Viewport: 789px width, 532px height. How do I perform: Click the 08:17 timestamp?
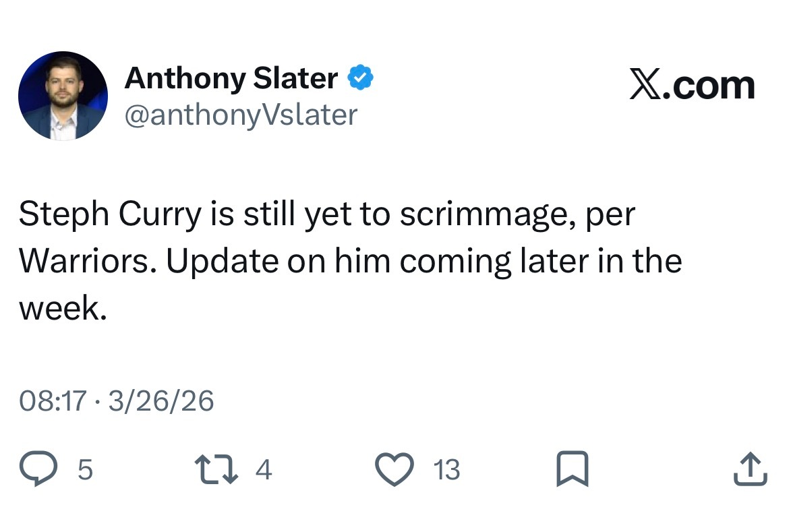pyautogui.click(x=53, y=401)
